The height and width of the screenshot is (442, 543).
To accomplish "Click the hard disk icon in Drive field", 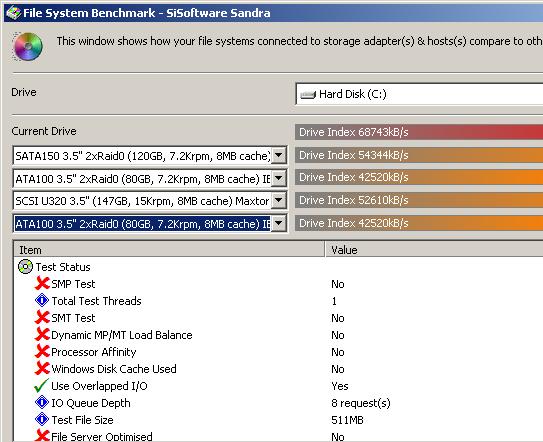I will (x=308, y=95).
